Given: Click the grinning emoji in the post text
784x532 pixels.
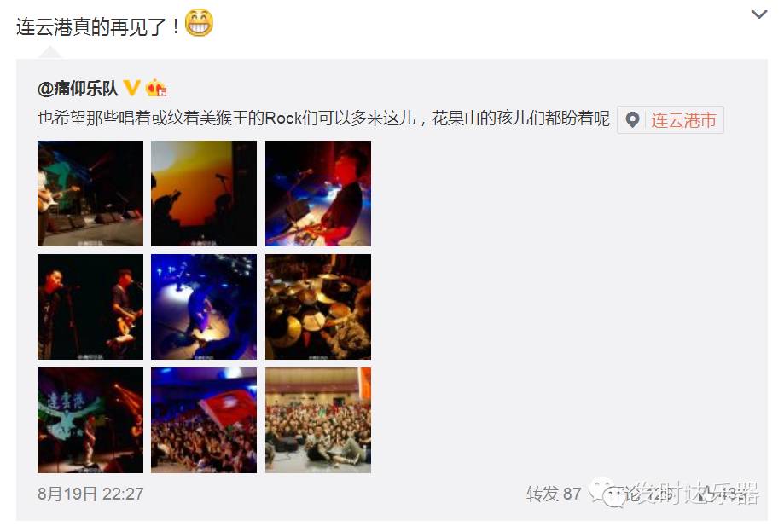Looking at the screenshot, I should (199, 23).
